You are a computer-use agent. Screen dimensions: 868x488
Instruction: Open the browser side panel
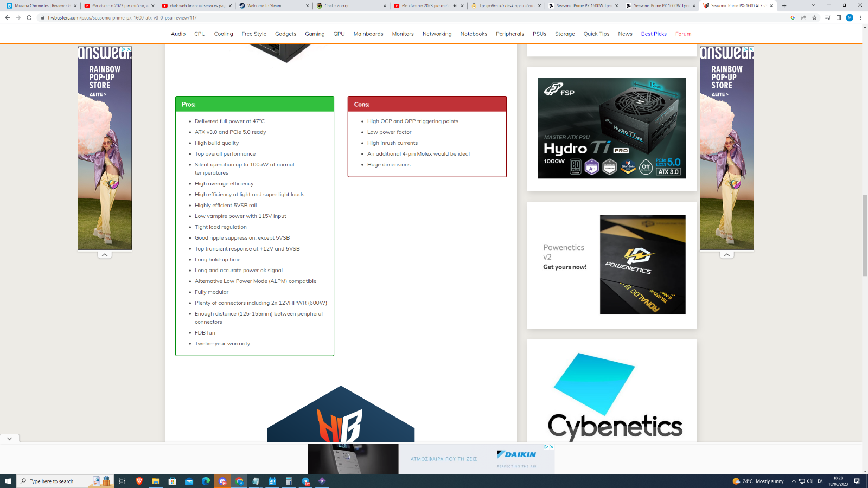pyautogui.click(x=839, y=17)
